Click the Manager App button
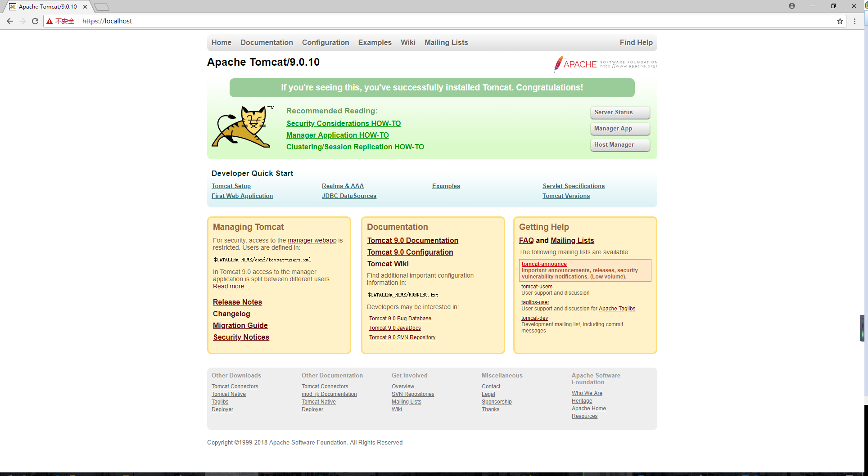Screen dimensions: 868x476 (620, 129)
